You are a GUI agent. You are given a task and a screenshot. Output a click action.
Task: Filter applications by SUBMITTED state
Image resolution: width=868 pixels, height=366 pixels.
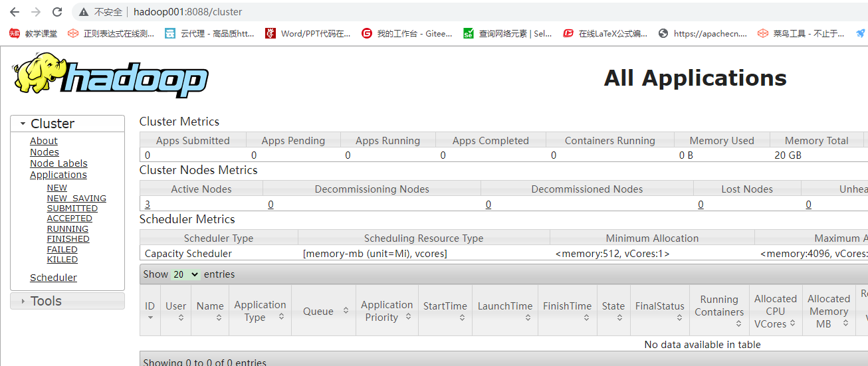[72, 208]
